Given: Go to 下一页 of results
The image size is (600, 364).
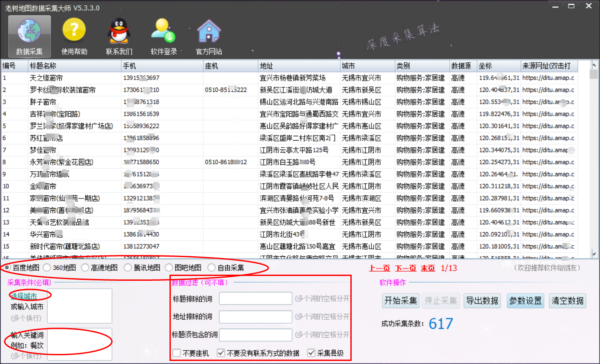Looking at the screenshot, I should tap(406, 268).
